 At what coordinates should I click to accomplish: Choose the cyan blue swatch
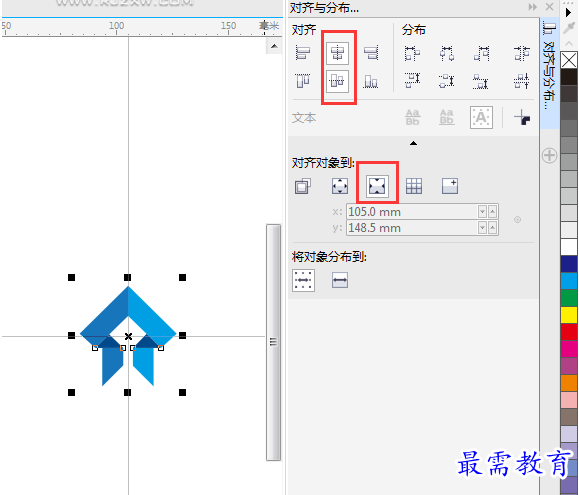[x=569, y=281]
